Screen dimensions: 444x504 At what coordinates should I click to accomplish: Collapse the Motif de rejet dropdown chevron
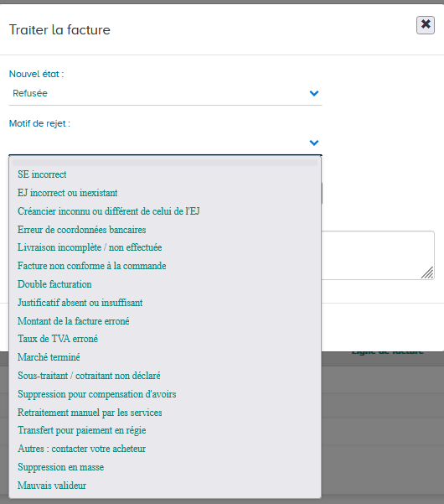(313, 143)
